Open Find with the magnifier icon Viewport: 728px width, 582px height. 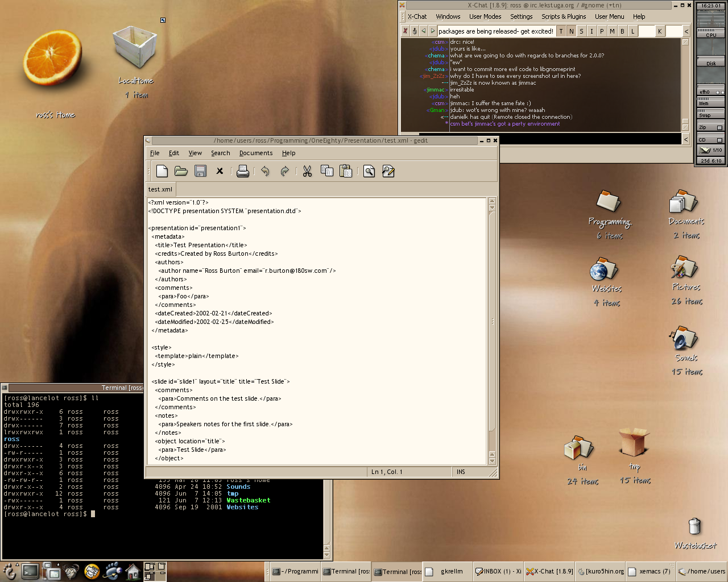(x=369, y=171)
